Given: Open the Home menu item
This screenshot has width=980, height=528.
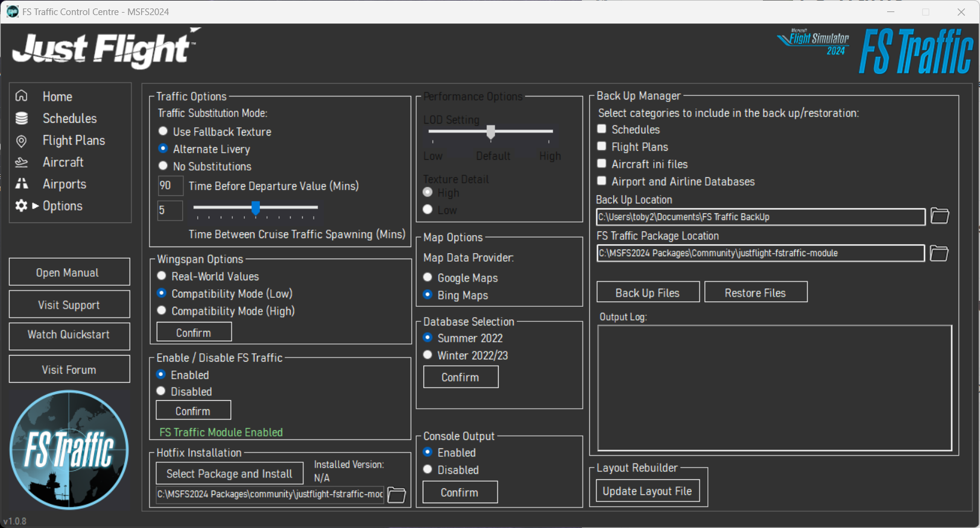Looking at the screenshot, I should pyautogui.click(x=57, y=96).
